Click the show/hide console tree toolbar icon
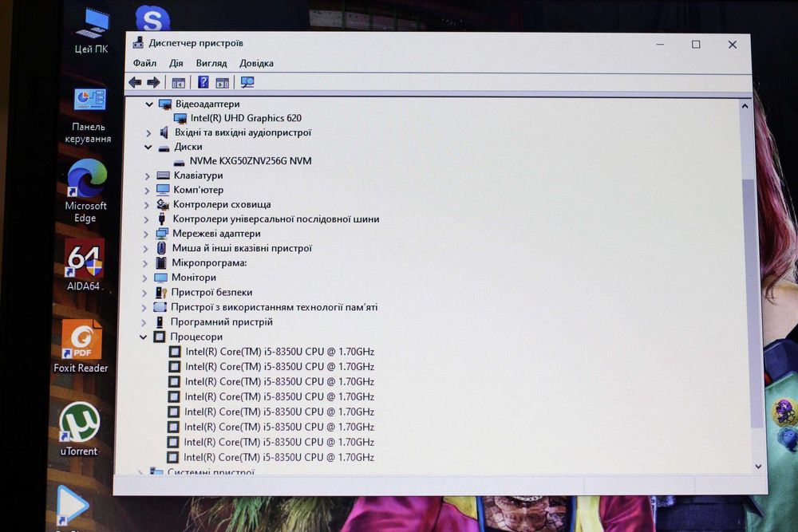Viewport: 798px width, 532px height. (x=178, y=83)
